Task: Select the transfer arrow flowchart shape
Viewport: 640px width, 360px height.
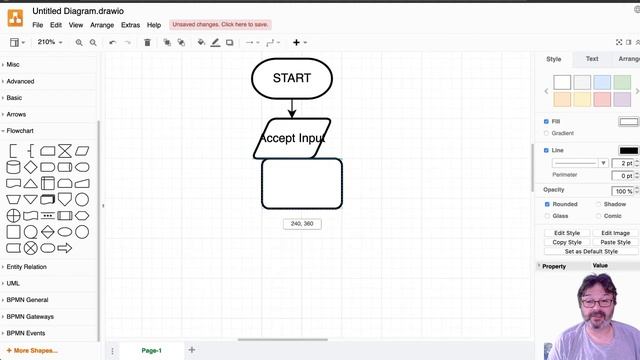Action: (64, 248)
